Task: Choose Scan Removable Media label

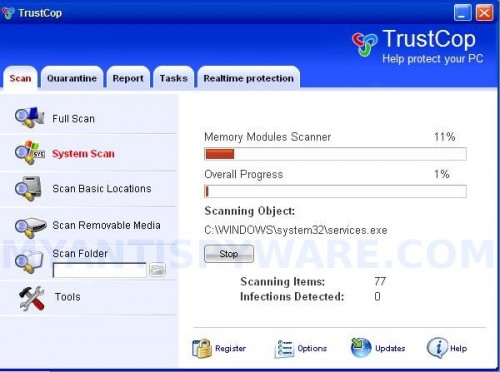Action: (x=106, y=225)
